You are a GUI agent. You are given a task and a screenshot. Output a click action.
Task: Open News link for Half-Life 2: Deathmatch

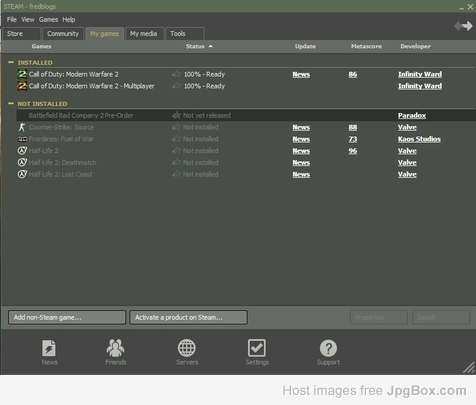[x=301, y=163]
